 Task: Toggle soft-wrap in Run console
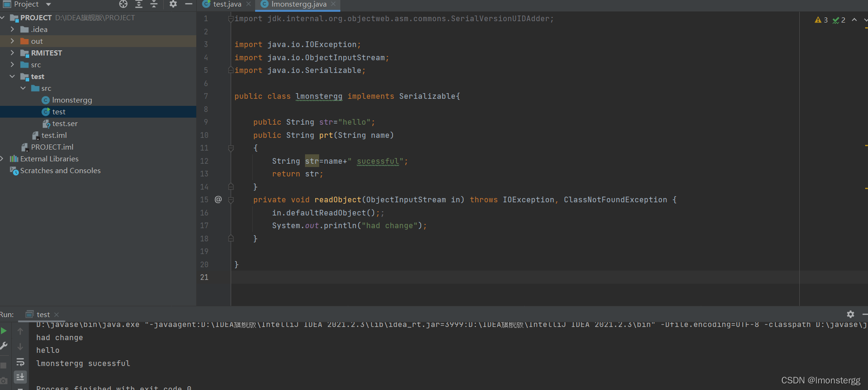pos(20,362)
